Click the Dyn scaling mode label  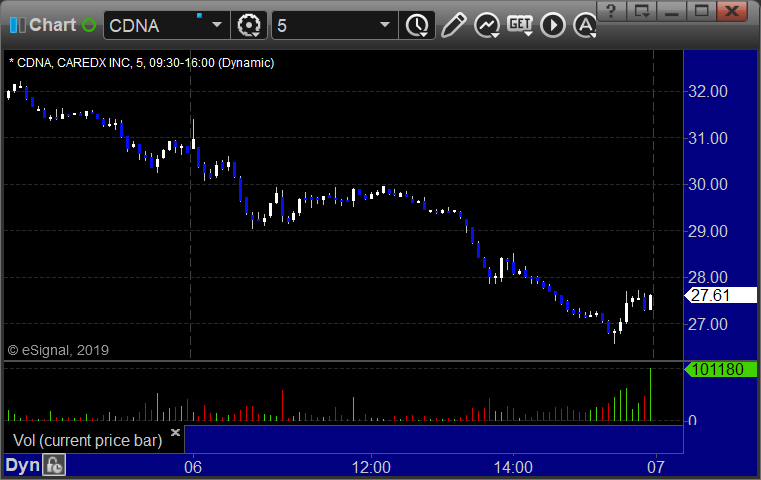pyautogui.click(x=22, y=465)
